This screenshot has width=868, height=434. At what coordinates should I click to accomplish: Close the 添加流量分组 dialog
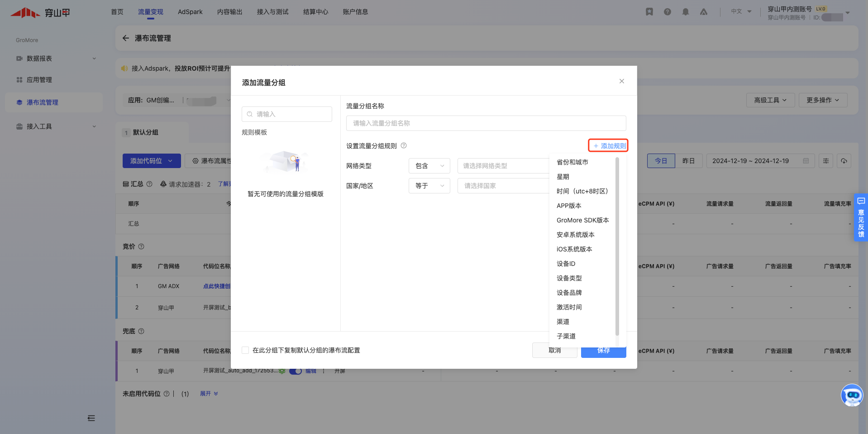click(622, 81)
